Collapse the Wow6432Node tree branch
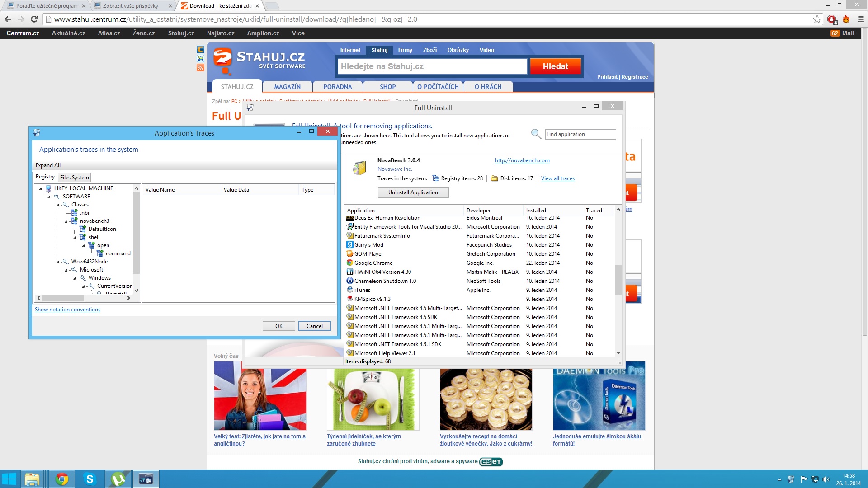This screenshot has height=488, width=868. click(57, 262)
